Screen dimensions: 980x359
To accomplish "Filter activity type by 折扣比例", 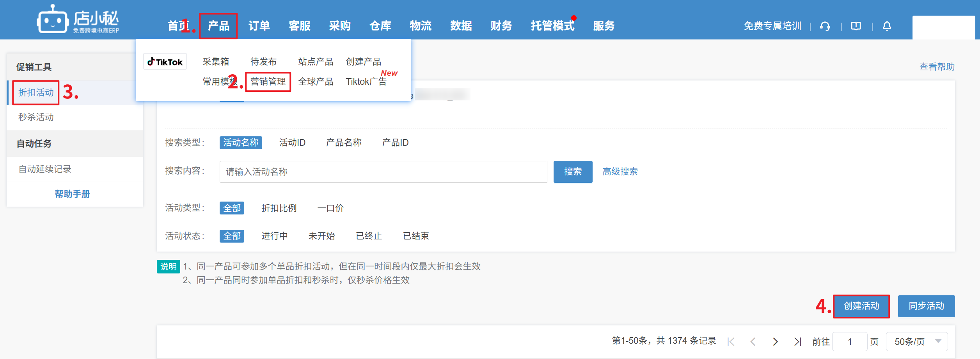I will pos(279,208).
